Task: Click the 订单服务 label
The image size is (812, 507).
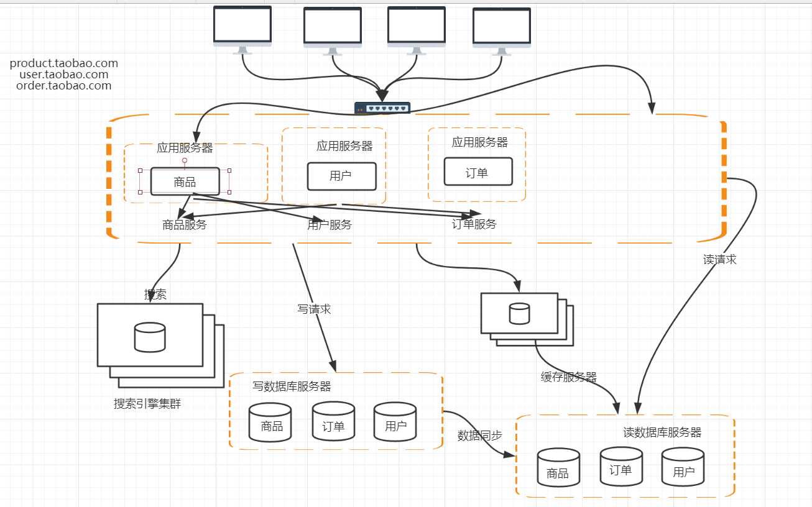Action: 474,224
